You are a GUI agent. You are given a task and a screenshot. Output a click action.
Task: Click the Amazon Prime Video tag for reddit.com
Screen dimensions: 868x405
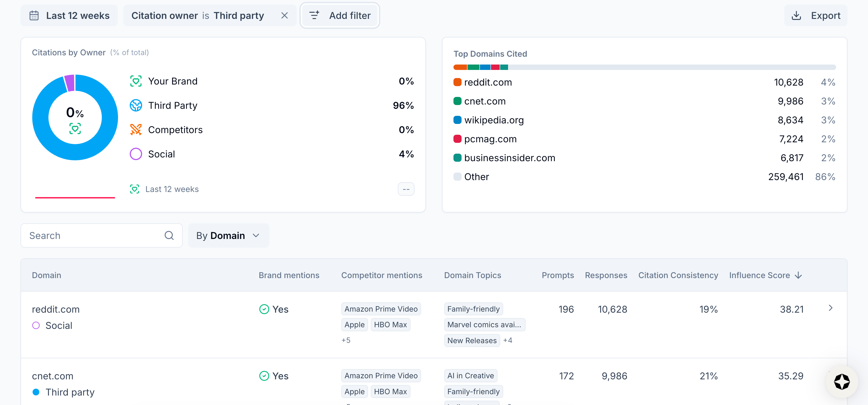[x=381, y=309]
